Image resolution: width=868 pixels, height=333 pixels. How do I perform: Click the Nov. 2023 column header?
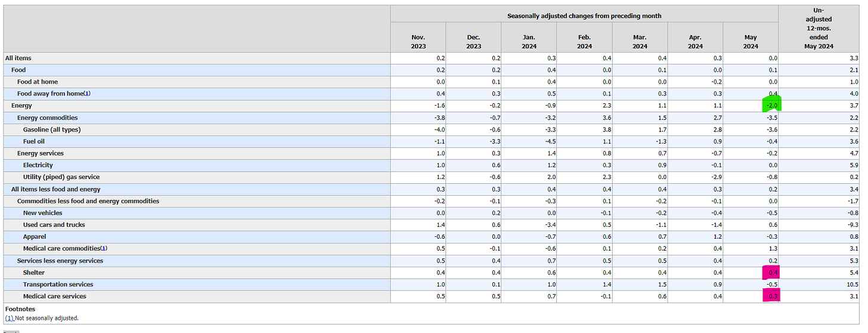418,41
